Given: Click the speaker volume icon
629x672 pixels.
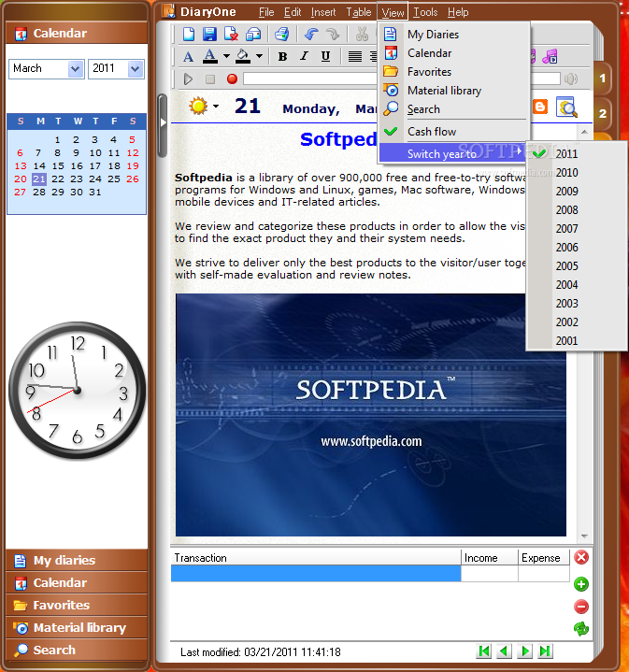Looking at the screenshot, I should (x=571, y=79).
